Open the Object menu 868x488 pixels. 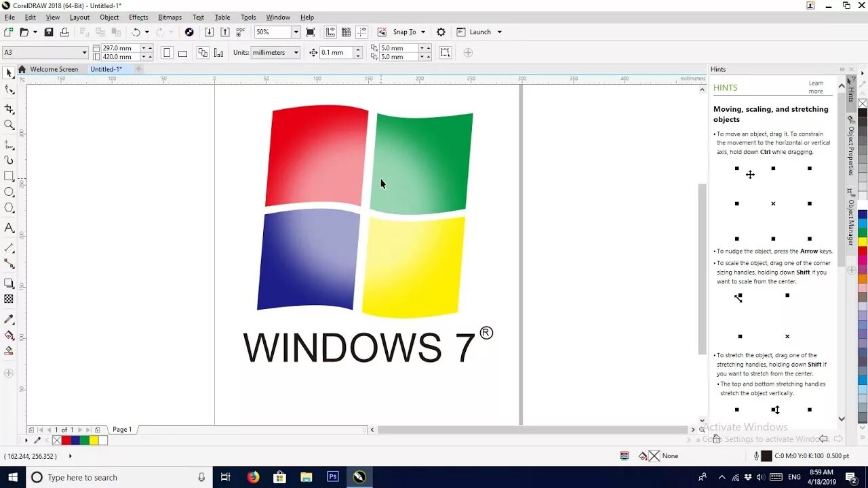[x=109, y=17]
